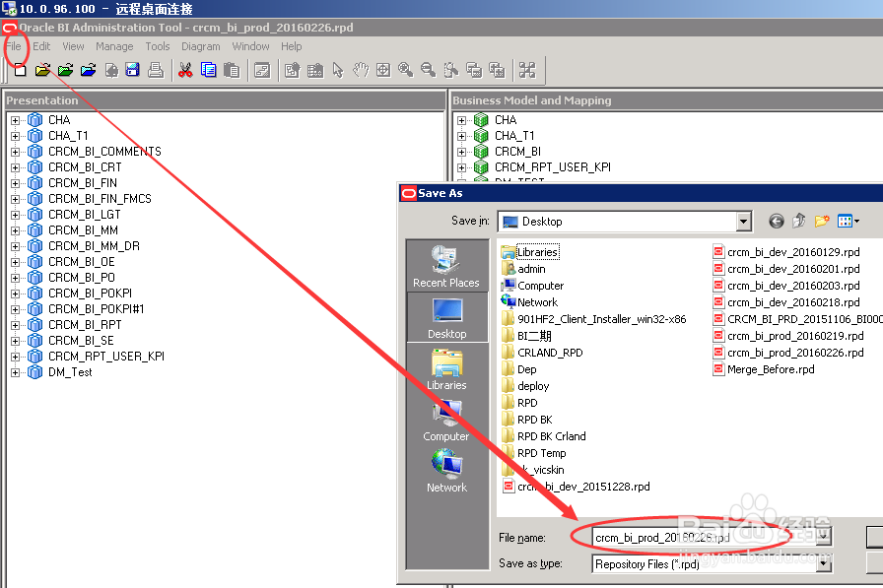Select the deploy folder
Viewport: 883px width, 588px height.
click(x=533, y=386)
